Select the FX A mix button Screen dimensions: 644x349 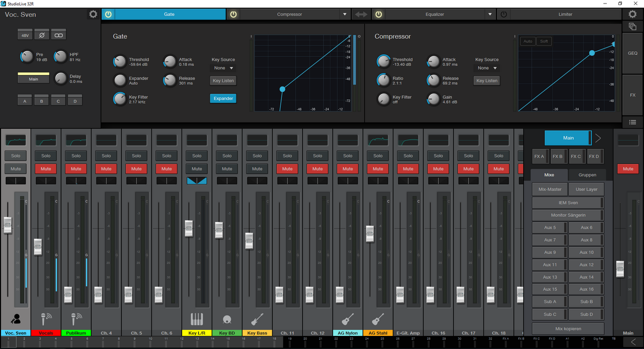click(540, 156)
